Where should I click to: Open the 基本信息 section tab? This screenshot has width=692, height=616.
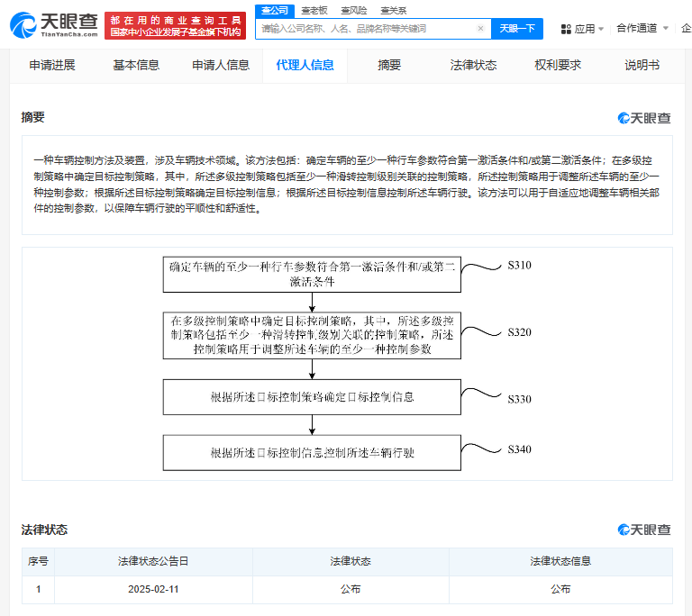coord(136,65)
